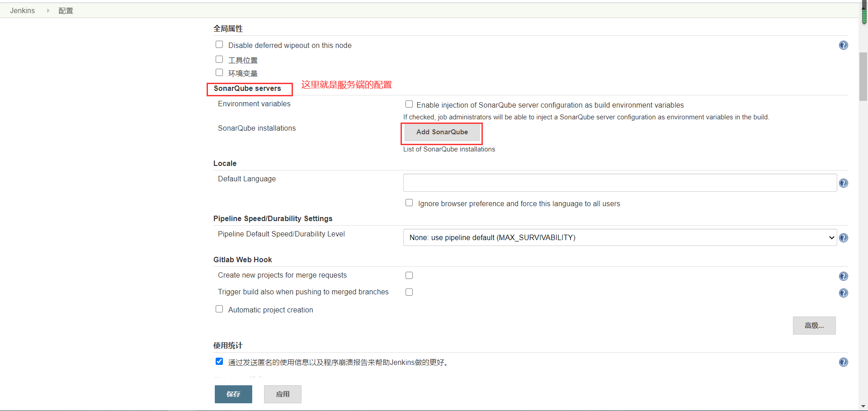
Task: Click the 保存 save button
Action: 233,394
